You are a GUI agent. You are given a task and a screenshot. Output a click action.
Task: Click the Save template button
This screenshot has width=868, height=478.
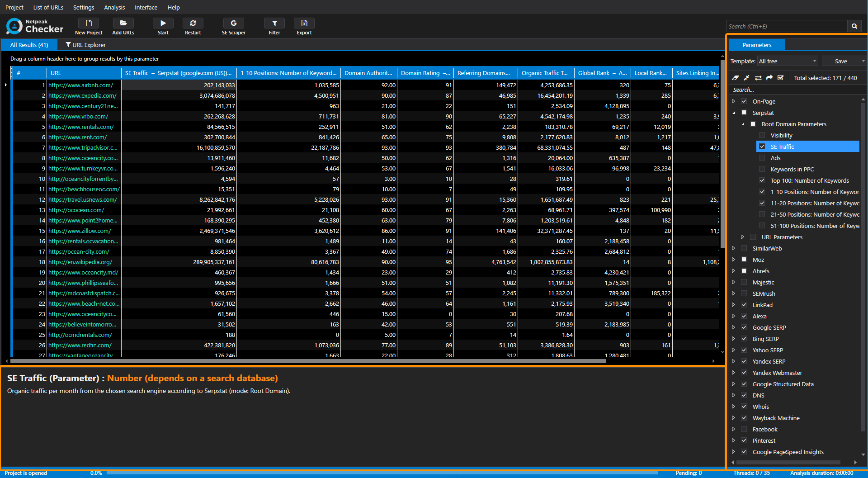click(841, 61)
